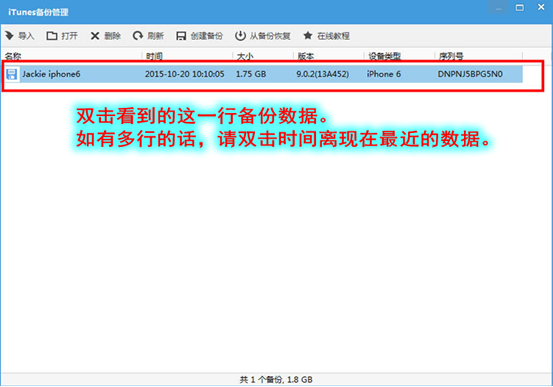The image size is (553, 387).
Task: Click the 创建备份 toolbar label
Action: point(207,36)
